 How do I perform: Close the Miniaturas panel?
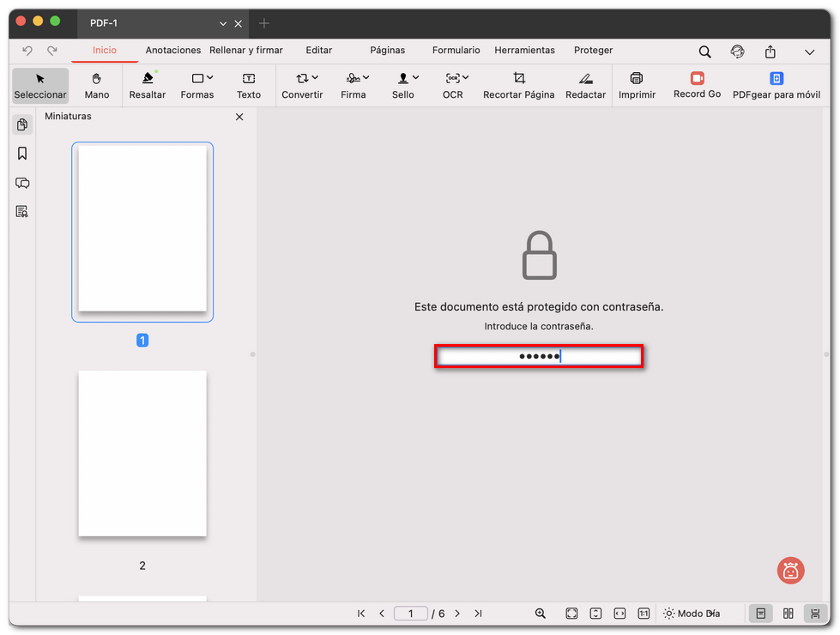click(x=239, y=116)
